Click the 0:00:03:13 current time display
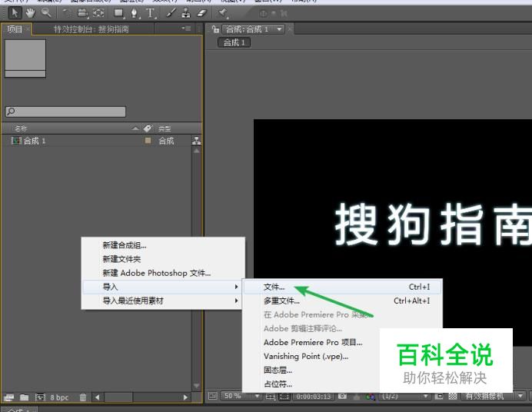 313,396
